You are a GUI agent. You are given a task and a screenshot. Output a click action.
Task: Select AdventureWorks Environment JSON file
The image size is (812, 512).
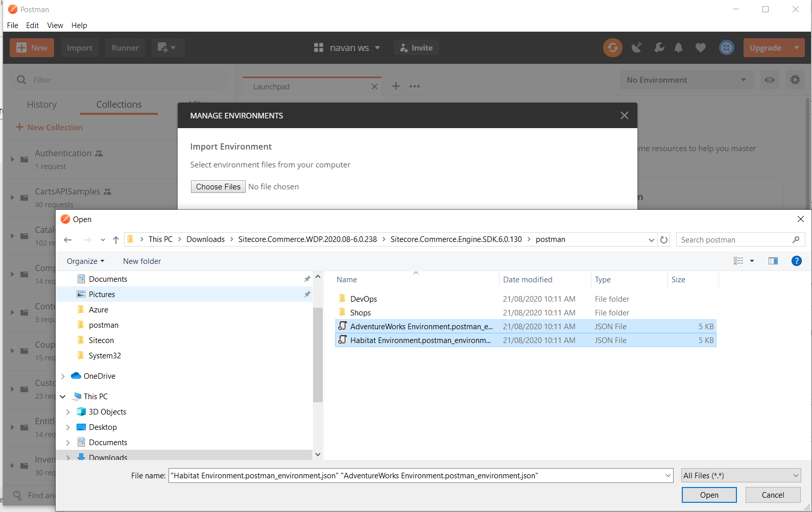pos(526,326)
